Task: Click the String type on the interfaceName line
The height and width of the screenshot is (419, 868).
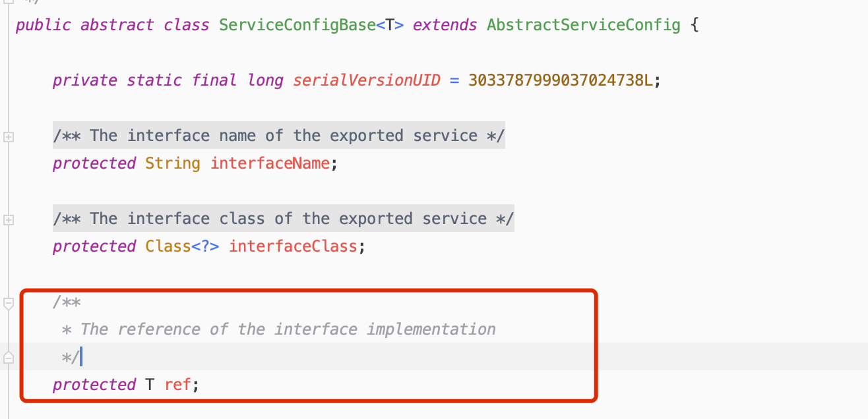Action: [173, 163]
